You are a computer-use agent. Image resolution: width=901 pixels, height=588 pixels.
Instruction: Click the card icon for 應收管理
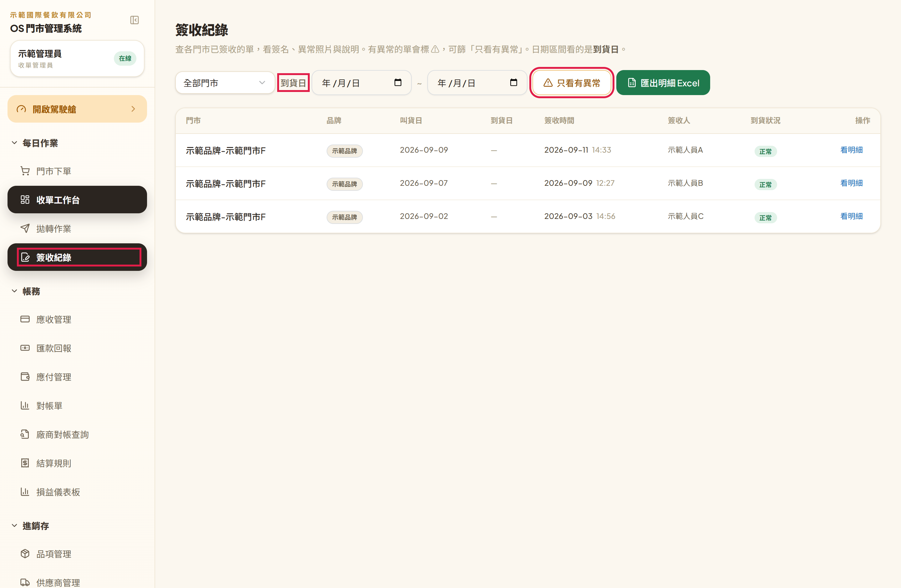(x=25, y=319)
